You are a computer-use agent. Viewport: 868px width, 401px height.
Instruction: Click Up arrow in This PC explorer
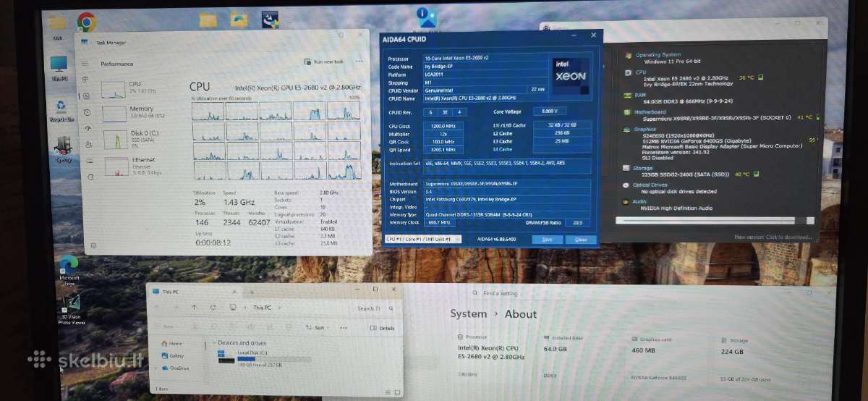click(194, 307)
